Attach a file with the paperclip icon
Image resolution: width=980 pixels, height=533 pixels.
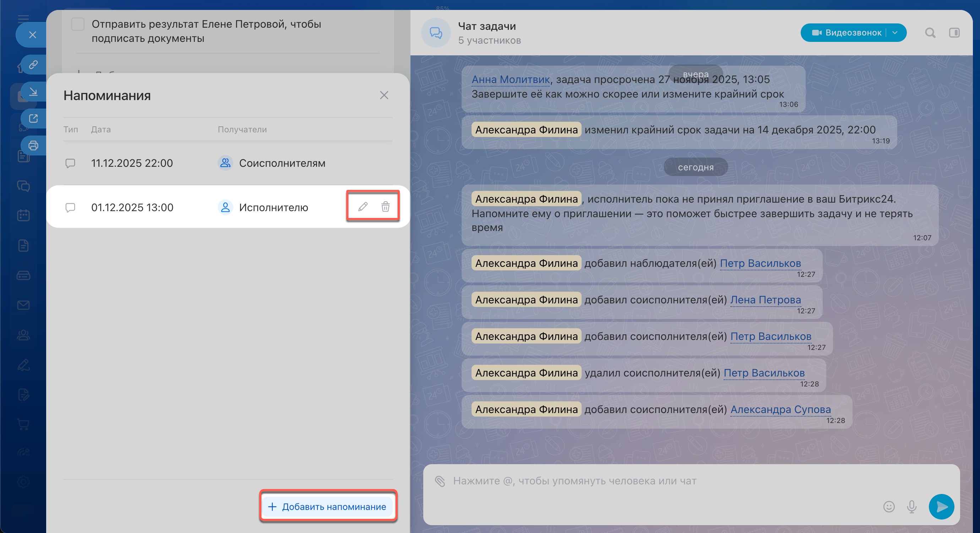pyautogui.click(x=440, y=481)
